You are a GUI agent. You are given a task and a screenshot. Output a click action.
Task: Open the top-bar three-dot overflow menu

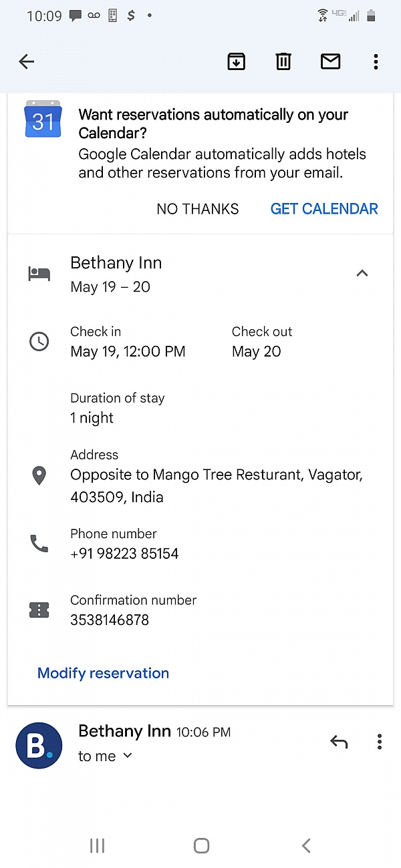376,62
